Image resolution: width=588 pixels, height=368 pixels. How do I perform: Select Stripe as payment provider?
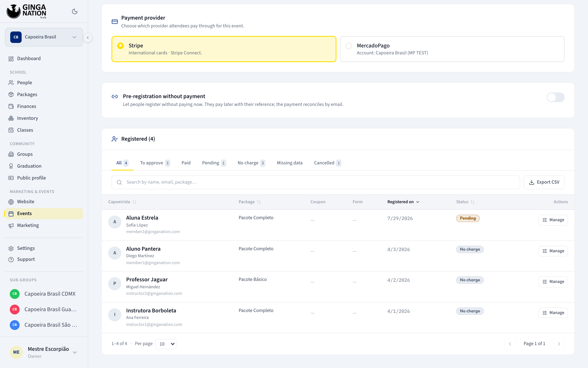pyautogui.click(x=224, y=49)
